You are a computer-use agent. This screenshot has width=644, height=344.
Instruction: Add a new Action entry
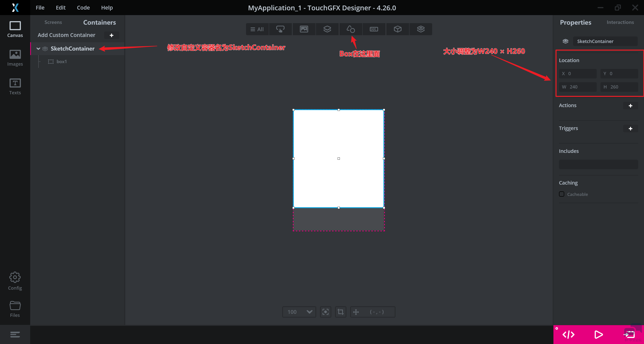tap(630, 106)
